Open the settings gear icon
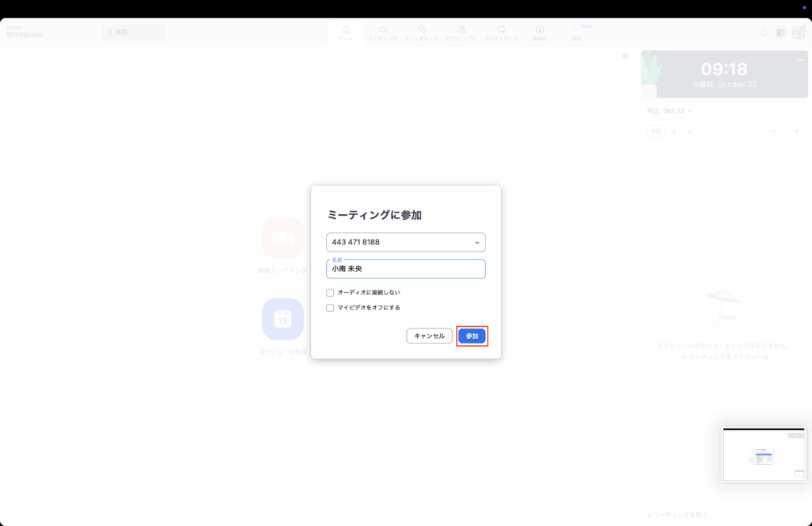Screen dimensions: 812x526 (625, 56)
